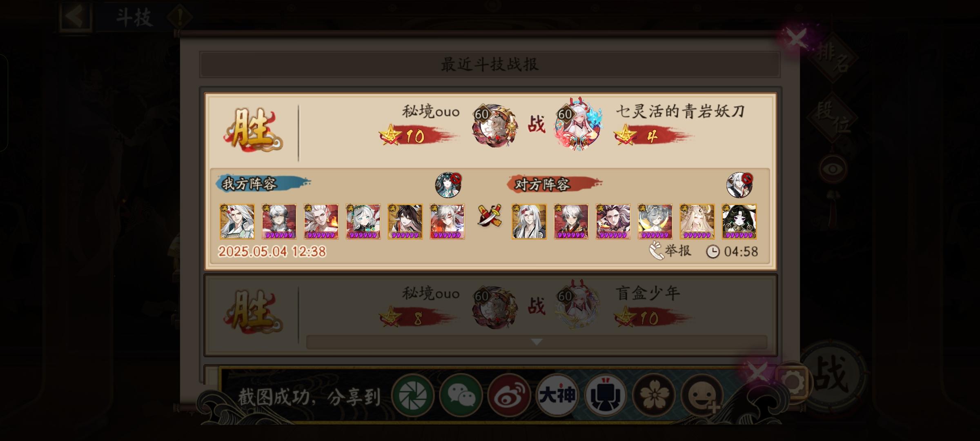This screenshot has width=980, height=441.
Task: Share screenshot to 大神 app
Action: 557,395
